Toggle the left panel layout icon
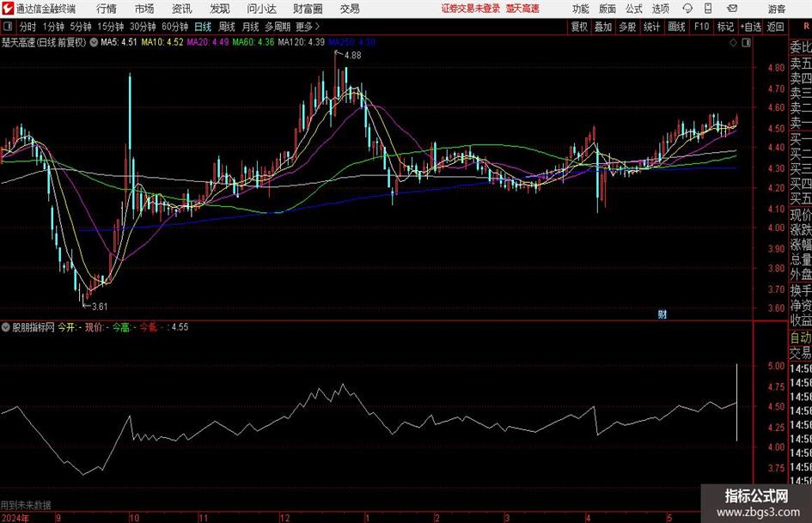 point(8,27)
